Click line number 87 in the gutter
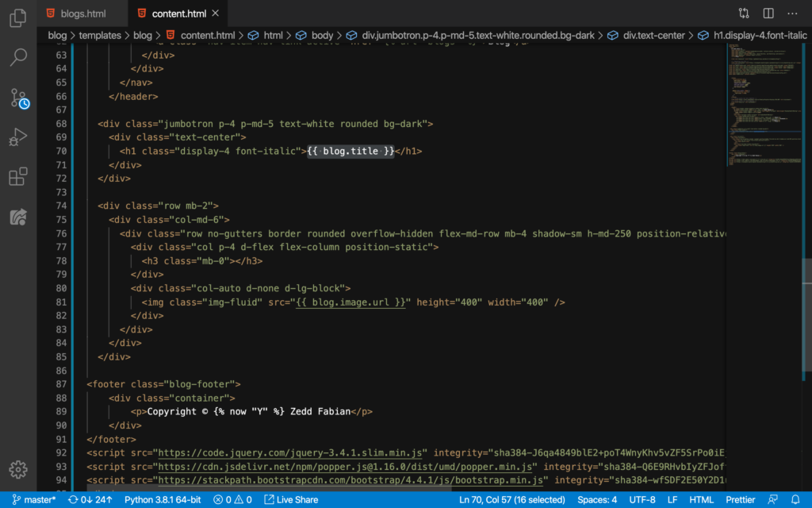 click(x=61, y=384)
